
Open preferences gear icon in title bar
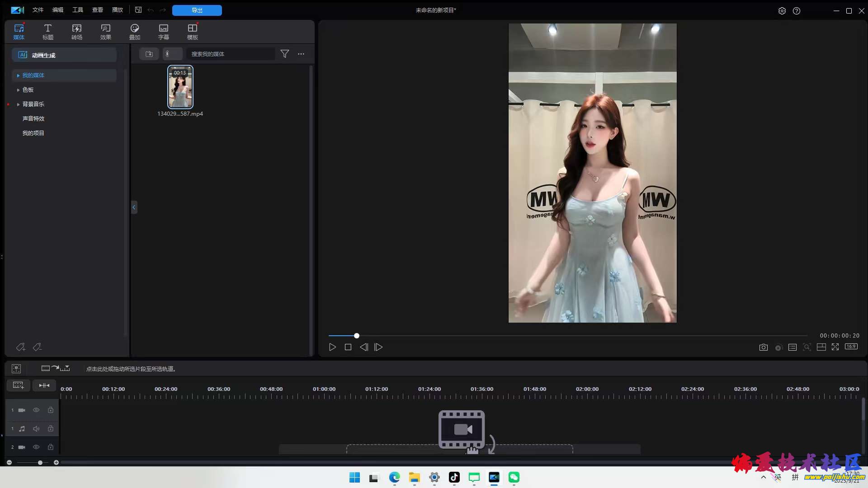[x=782, y=10]
